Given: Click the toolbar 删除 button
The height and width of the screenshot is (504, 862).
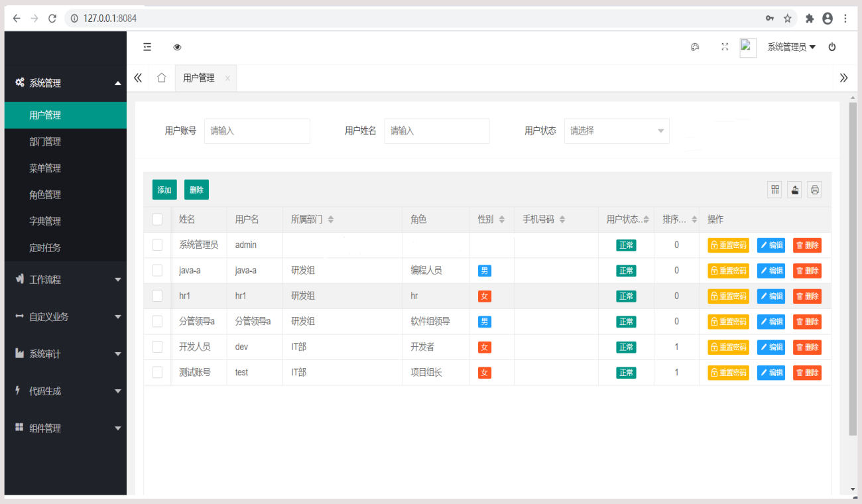Looking at the screenshot, I should (x=196, y=190).
